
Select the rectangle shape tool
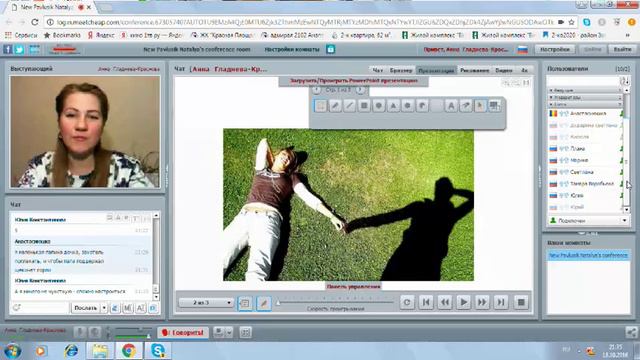[364, 106]
